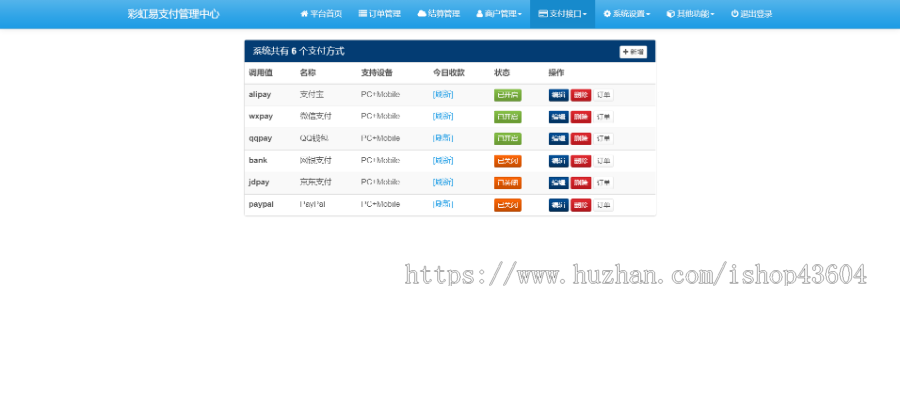Edit the qqpay payment method
Image resolution: width=900 pixels, height=414 pixels.
[x=558, y=139]
